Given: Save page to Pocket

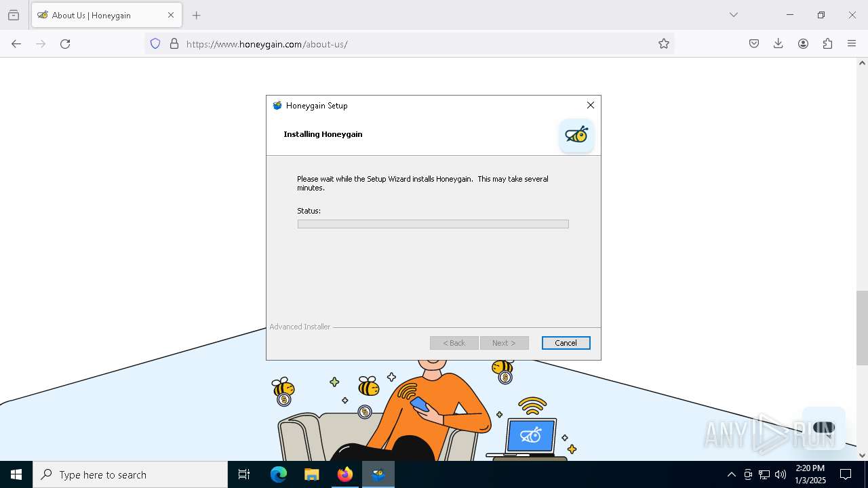Looking at the screenshot, I should point(753,43).
